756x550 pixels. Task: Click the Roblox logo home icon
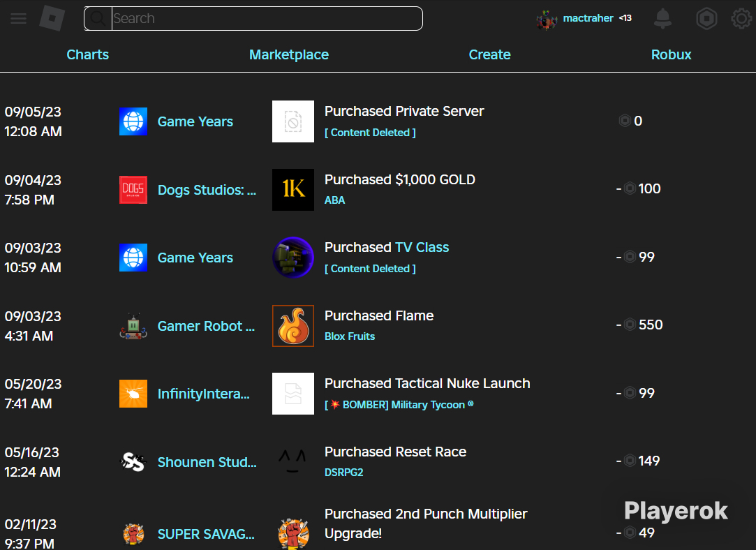(52, 18)
